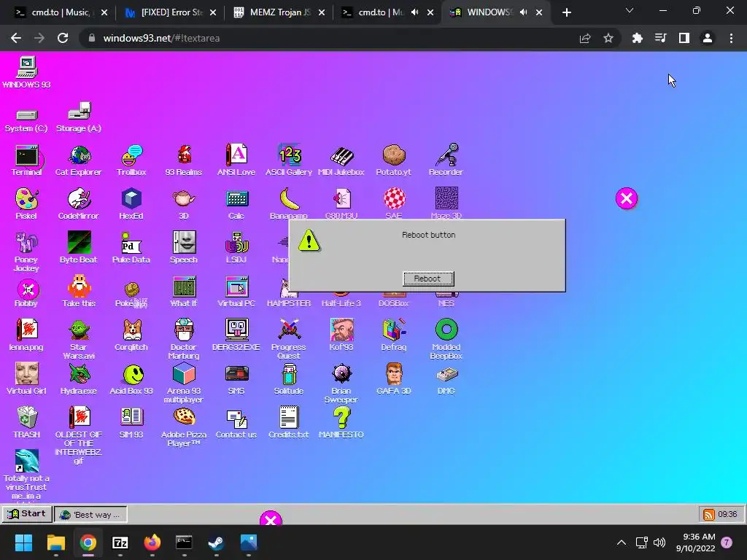This screenshot has width=747, height=560.
Task: Open Piskel paint palette icon
Action: pyautogui.click(x=27, y=199)
